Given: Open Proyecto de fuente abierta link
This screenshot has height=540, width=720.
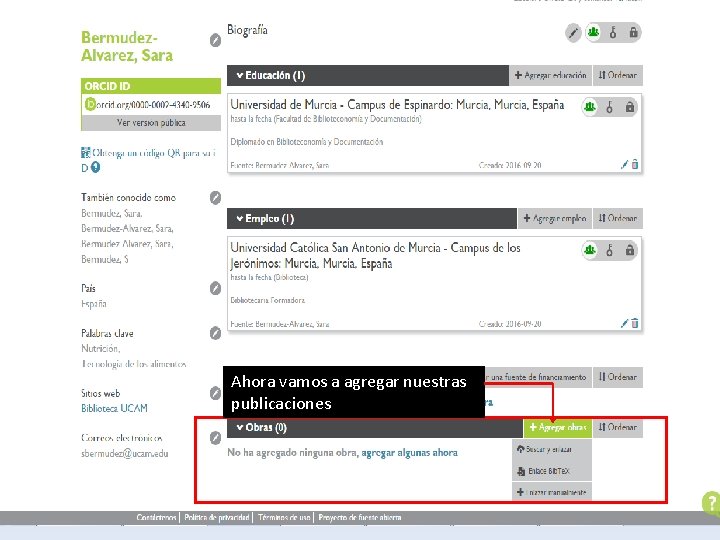Looking at the screenshot, I should pos(360,518).
